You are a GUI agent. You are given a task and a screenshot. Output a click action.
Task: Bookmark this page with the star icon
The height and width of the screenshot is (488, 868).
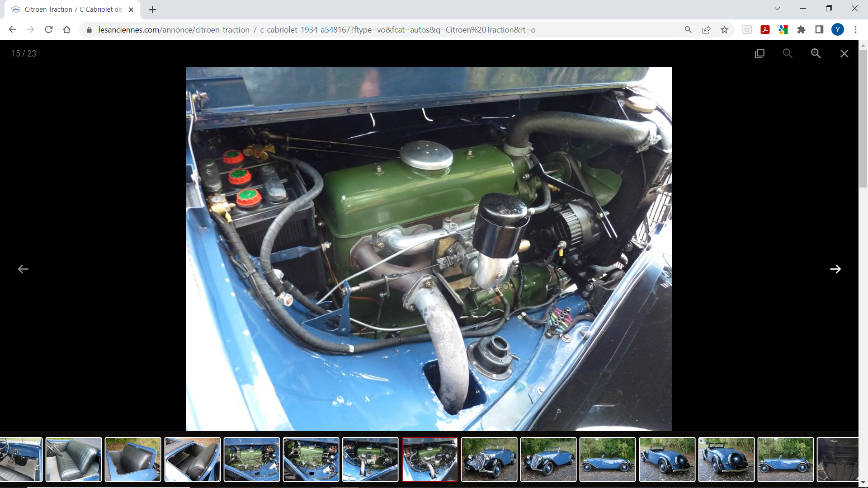pos(725,30)
